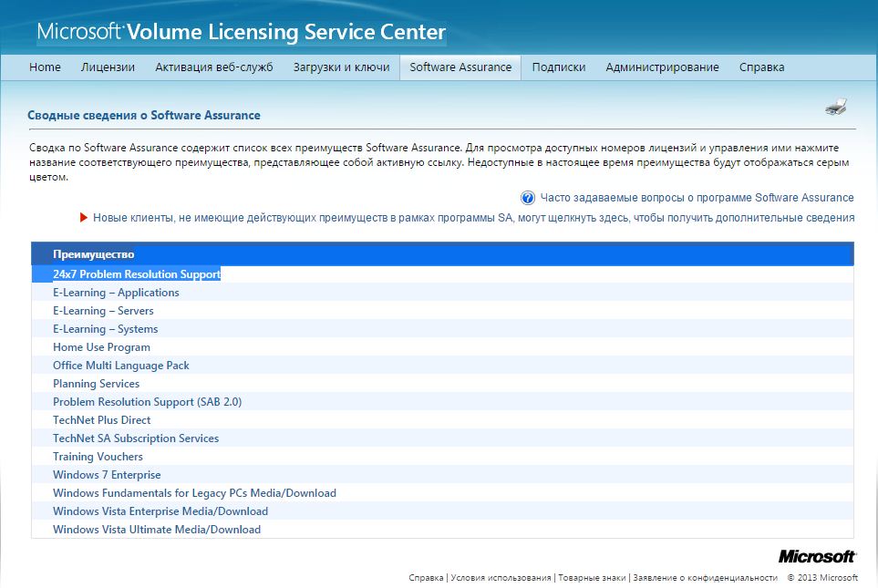Open the Справка tab in navigation bar
Screen dimensions: 878x588
tap(761, 67)
